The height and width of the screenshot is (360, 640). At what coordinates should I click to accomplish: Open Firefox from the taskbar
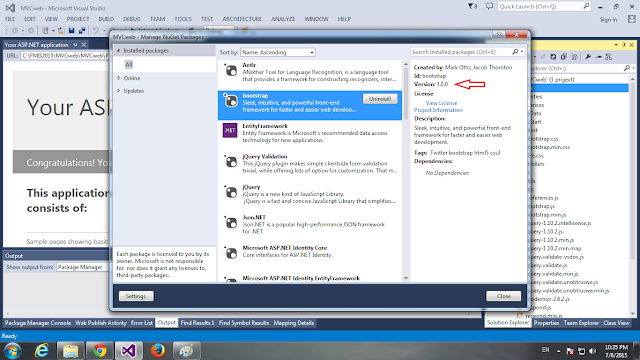pyautogui.click(x=158, y=351)
